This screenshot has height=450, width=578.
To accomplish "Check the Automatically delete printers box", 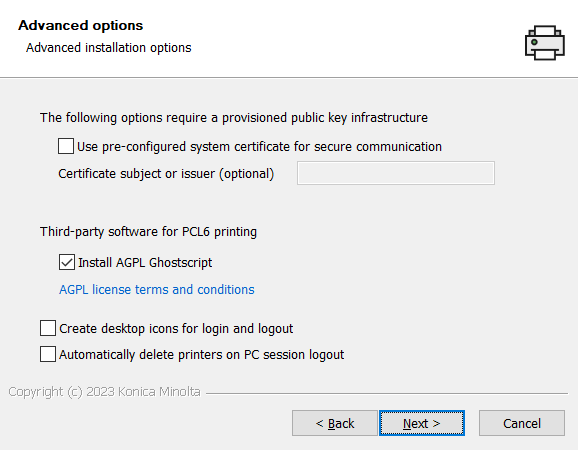I will coord(48,354).
